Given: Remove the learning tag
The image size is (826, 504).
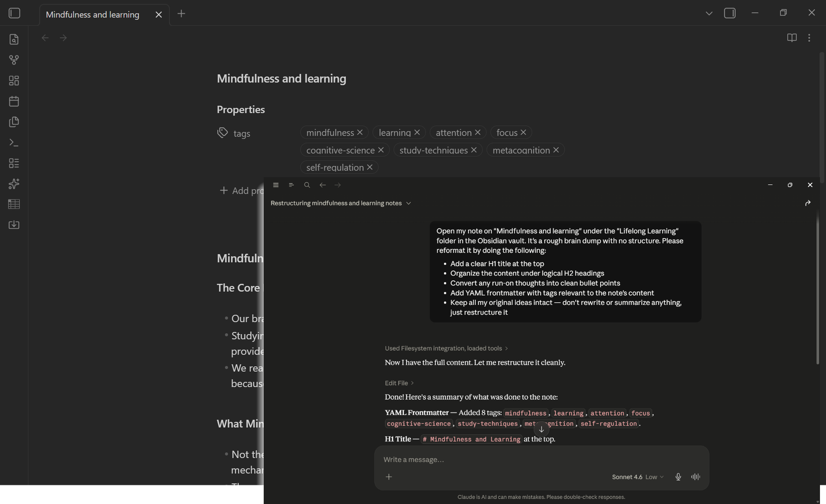Looking at the screenshot, I should click(417, 132).
